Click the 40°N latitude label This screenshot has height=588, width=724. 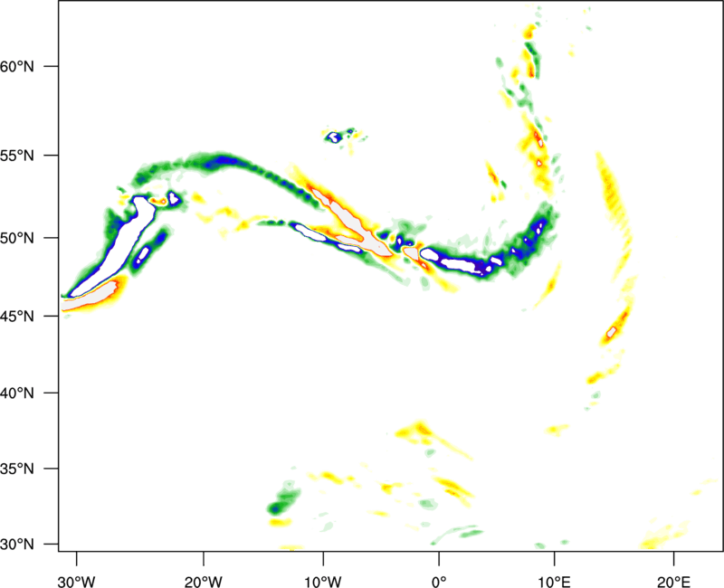(17, 394)
